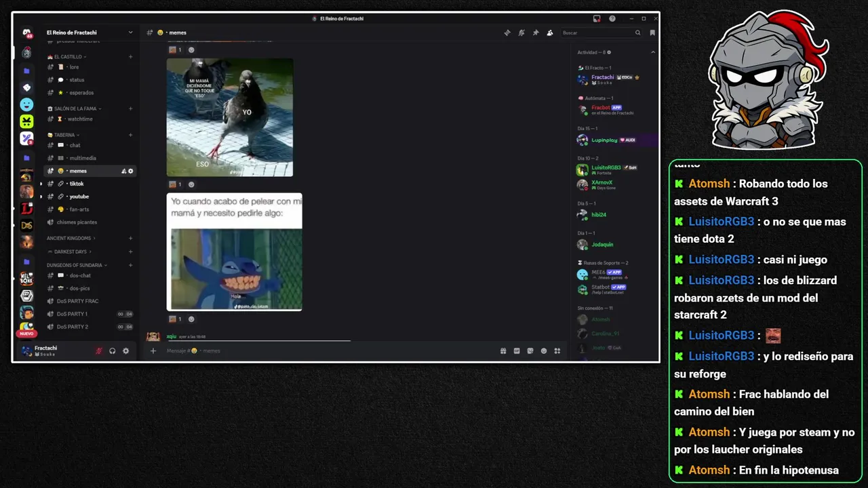Open user settings gear in user panel
868x488 pixels.
point(125,350)
